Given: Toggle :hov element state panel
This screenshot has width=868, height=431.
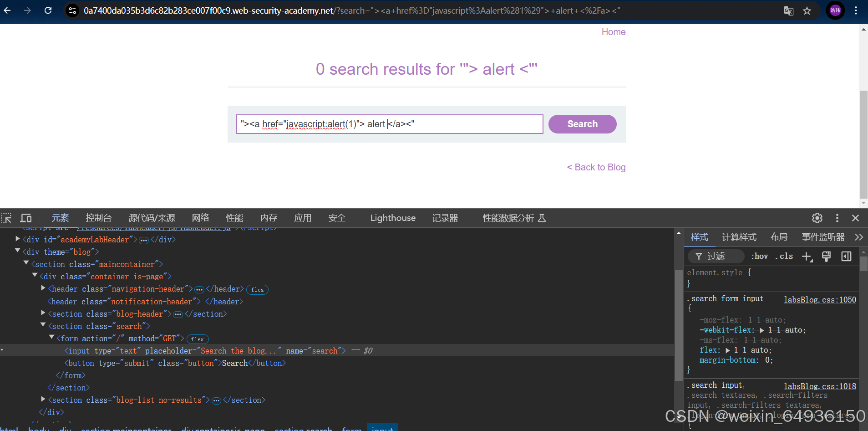Looking at the screenshot, I should [759, 256].
